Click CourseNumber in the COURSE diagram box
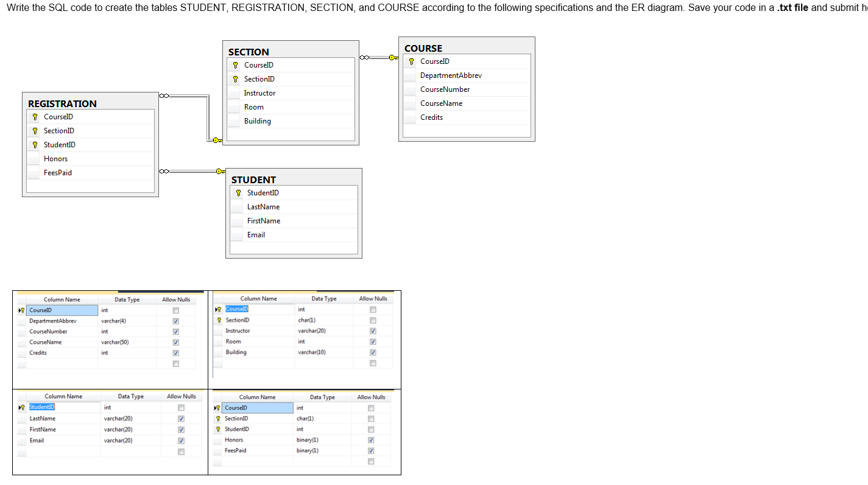 445,89
